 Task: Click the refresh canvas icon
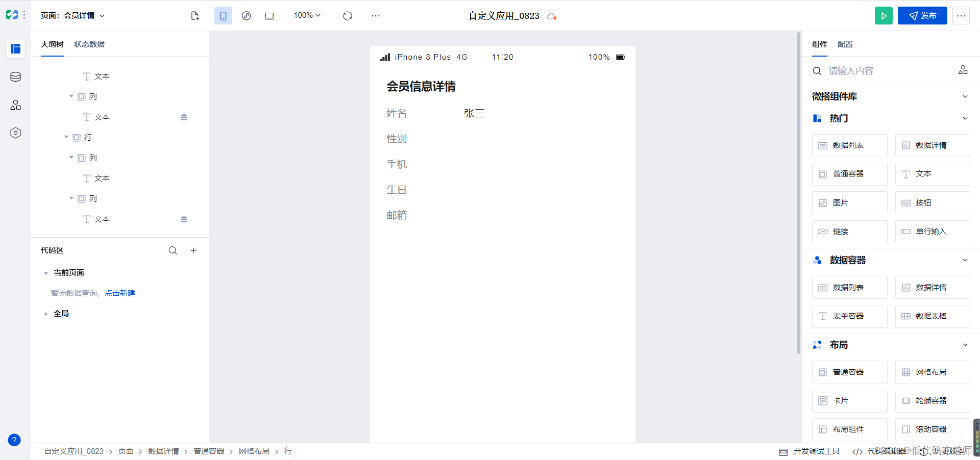(348, 16)
